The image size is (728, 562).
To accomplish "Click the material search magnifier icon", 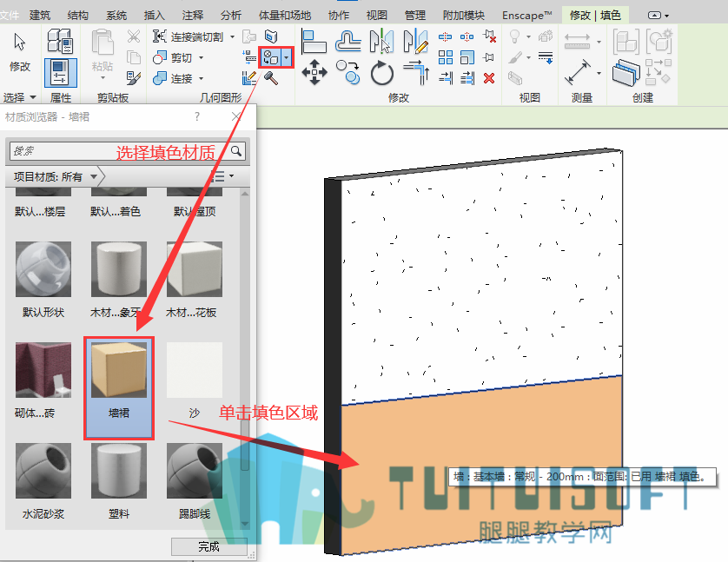I will pos(235,151).
